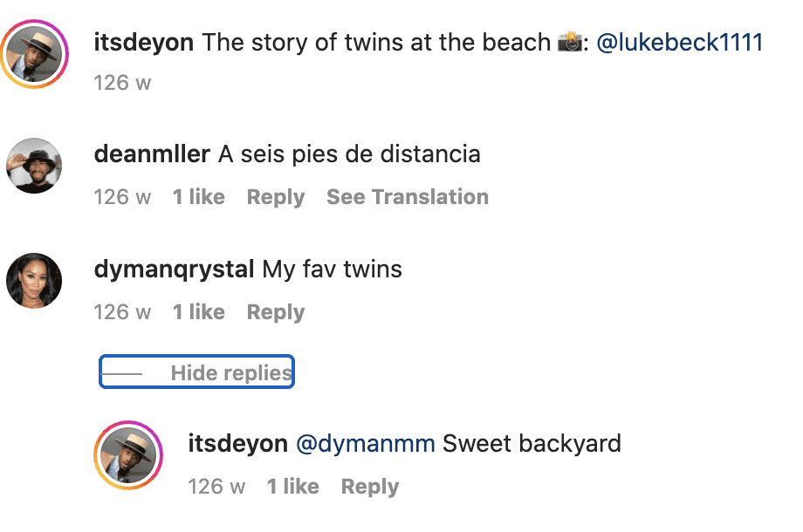The width and height of the screenshot is (803, 532).
Task: View who liked deanmller's comment
Action: pos(198,196)
